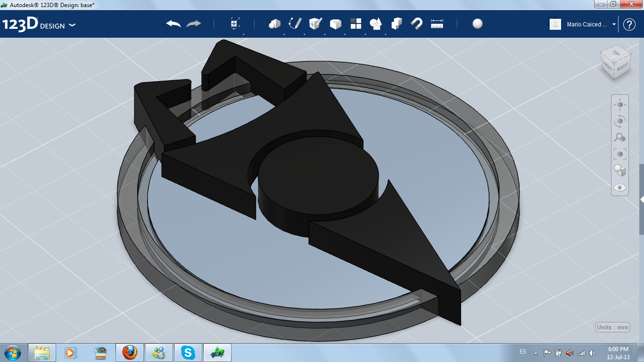Open Windows Live Messenger from taskbar
This screenshot has height=362, width=644.
[159, 353]
